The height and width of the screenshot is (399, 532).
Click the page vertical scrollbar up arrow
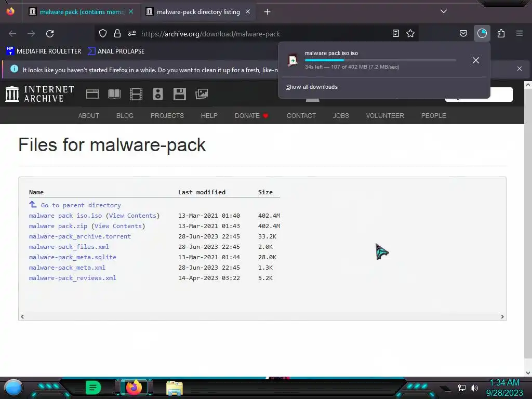click(x=528, y=85)
